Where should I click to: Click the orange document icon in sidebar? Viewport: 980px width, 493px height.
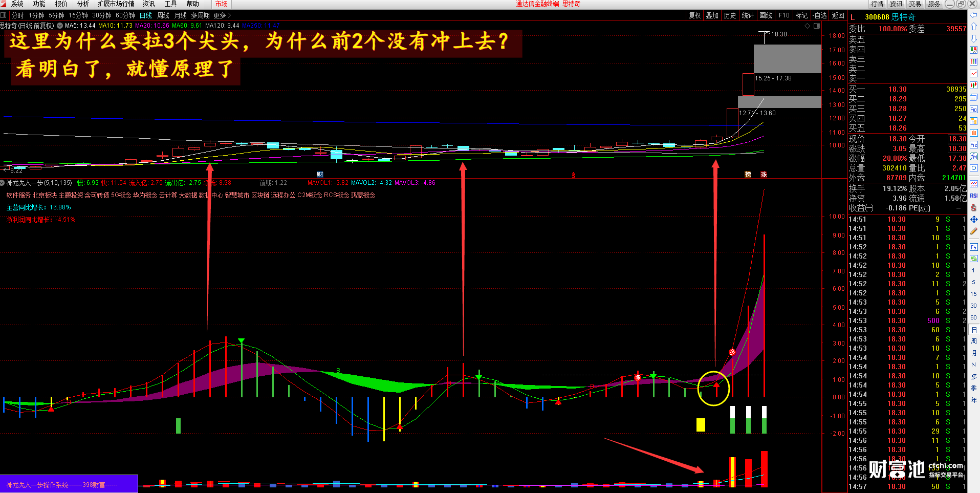[x=973, y=133]
